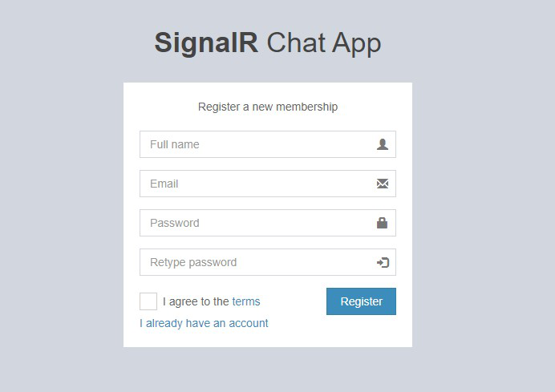
Task: Follow the "I already have an account" link
Action: click(204, 323)
